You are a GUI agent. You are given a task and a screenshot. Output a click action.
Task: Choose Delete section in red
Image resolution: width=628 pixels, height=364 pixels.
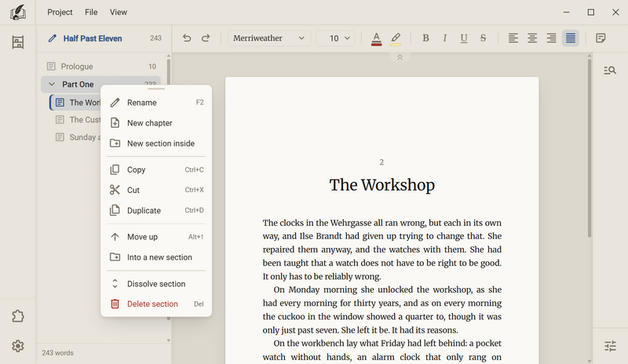pos(156,304)
